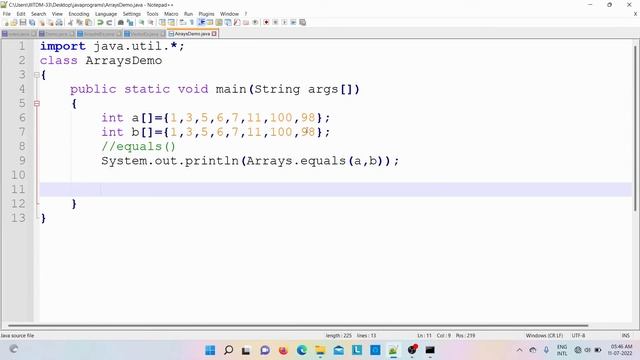Open the Plugins menu
640x360 pixels.
click(206, 14)
